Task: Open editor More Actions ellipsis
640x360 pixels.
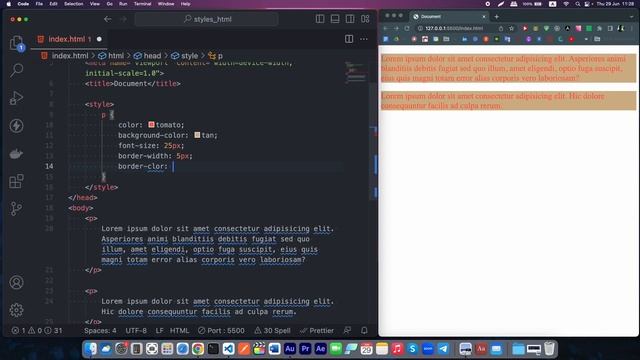Action: pyautogui.click(x=364, y=39)
